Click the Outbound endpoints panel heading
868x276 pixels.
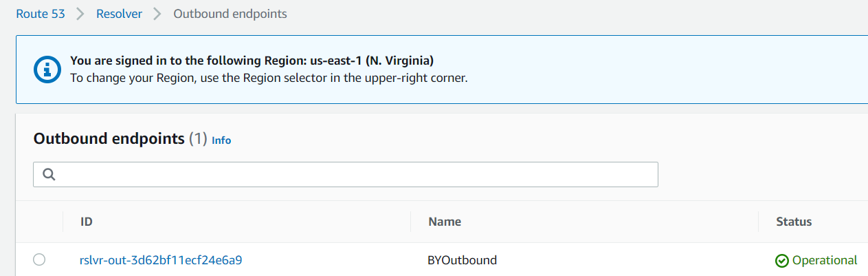(x=109, y=138)
